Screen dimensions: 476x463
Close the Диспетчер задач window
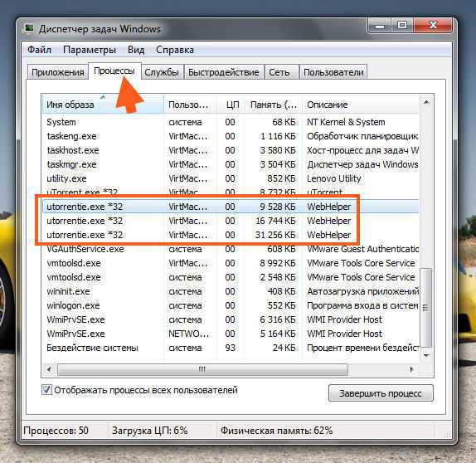(x=433, y=26)
